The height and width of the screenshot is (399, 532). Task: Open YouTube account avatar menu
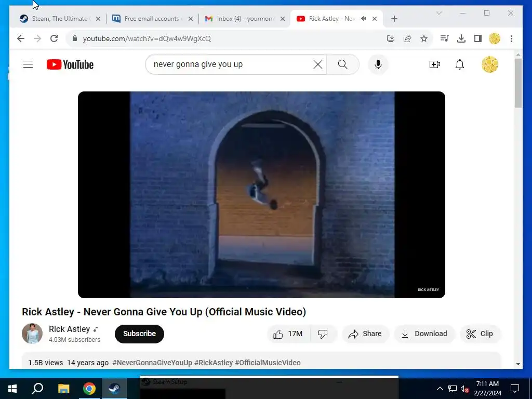pyautogui.click(x=489, y=64)
